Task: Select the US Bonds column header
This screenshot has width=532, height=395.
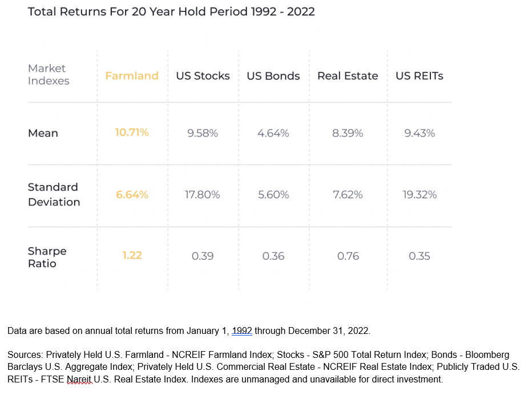Action: [x=273, y=76]
